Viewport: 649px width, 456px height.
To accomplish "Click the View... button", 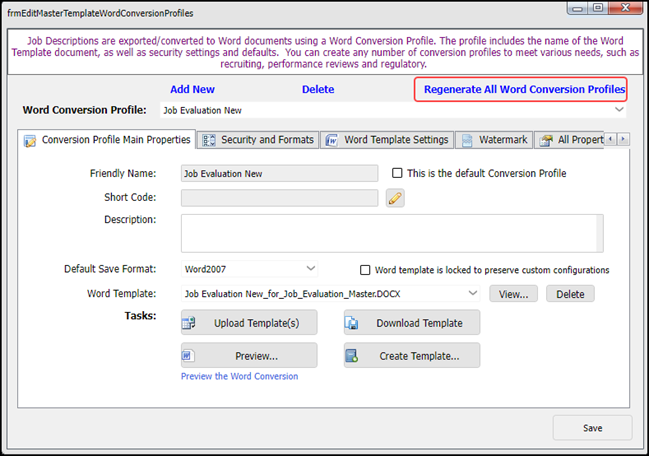I will click(x=513, y=294).
